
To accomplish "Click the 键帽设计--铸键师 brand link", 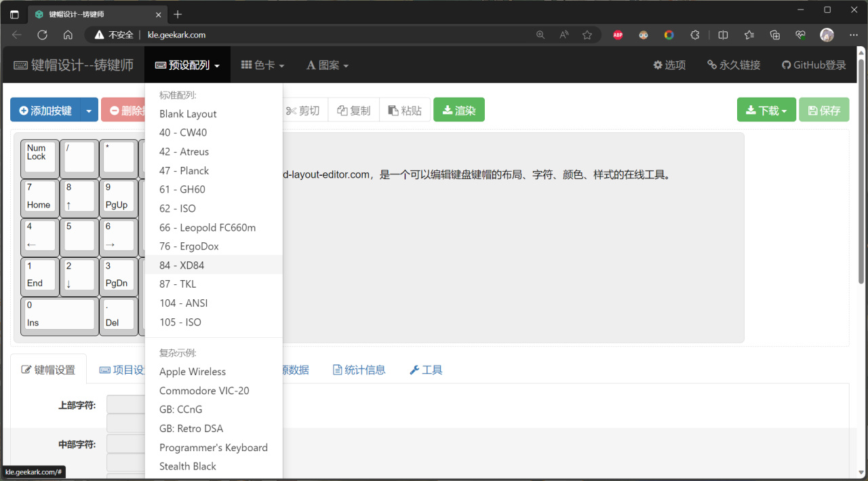I will coord(74,65).
